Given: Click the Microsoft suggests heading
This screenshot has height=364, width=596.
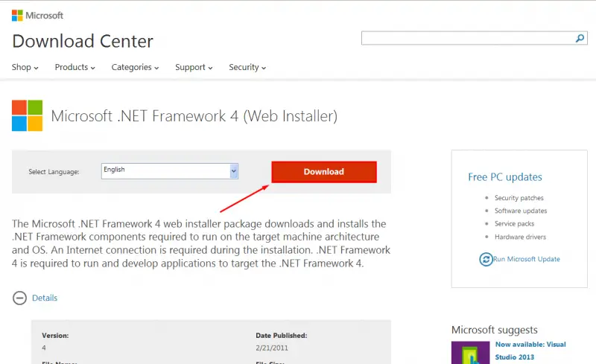Looking at the screenshot, I should [495, 330].
